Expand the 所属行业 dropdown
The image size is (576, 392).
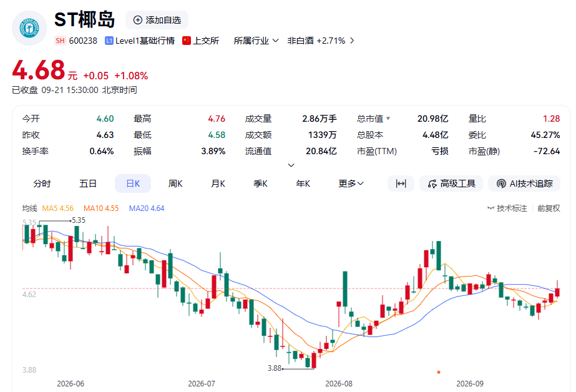[x=256, y=41]
